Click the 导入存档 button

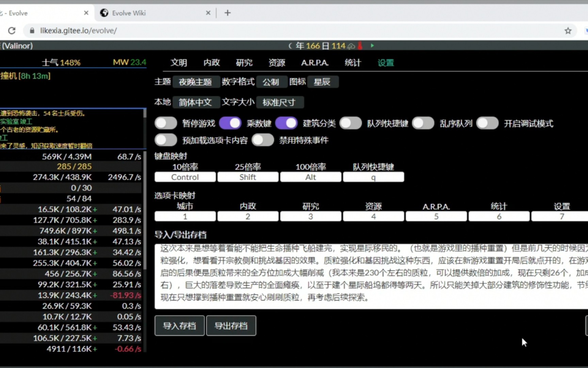point(180,326)
